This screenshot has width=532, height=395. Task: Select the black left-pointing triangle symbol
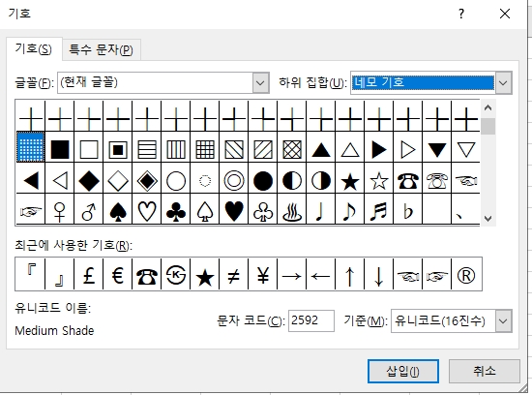point(31,180)
